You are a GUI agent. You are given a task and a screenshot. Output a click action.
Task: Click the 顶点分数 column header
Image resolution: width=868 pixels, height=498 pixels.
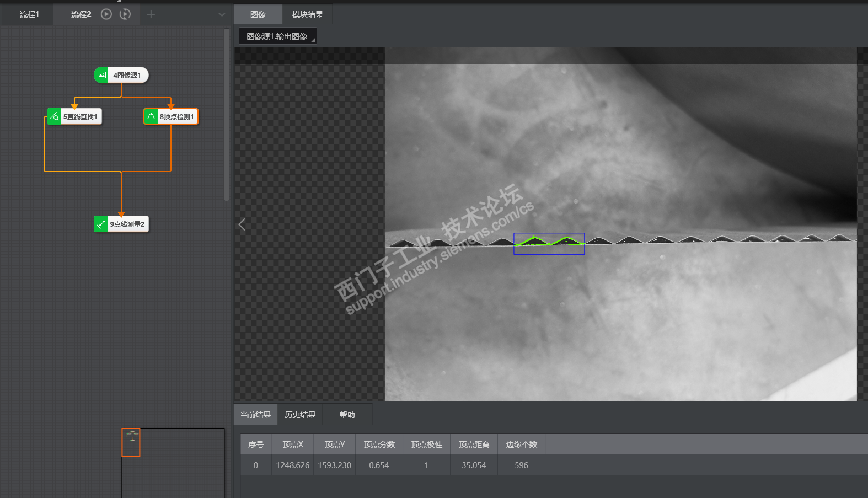click(379, 445)
